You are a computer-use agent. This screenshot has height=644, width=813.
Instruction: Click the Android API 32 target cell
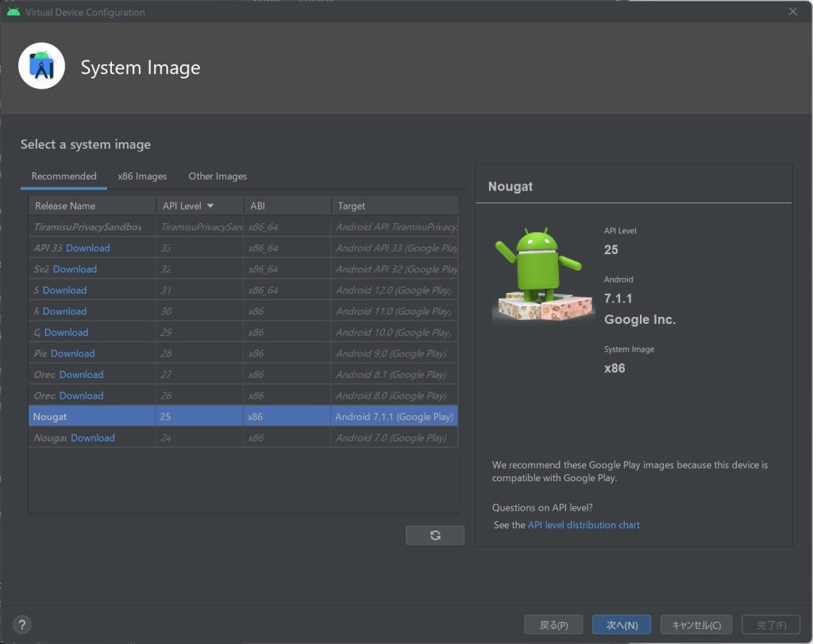coord(394,269)
